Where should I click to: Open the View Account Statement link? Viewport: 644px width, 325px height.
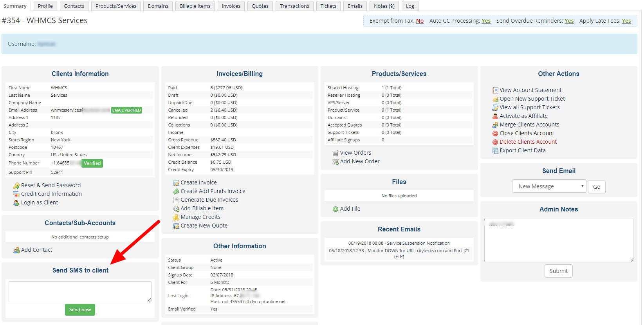click(530, 90)
